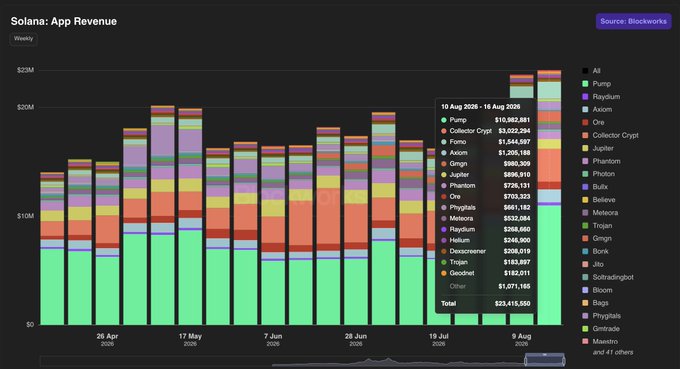Select Bags in the legend
The width and height of the screenshot is (680, 369).
(x=595, y=303)
